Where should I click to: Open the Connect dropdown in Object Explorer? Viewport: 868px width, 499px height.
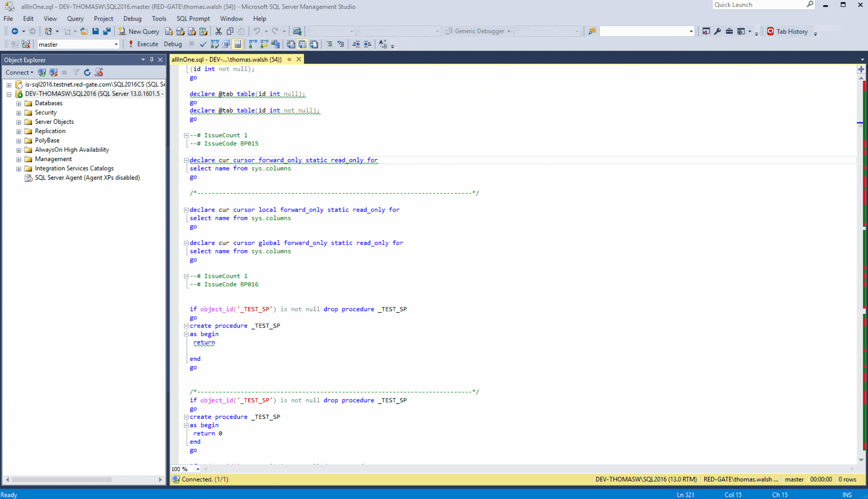point(19,72)
